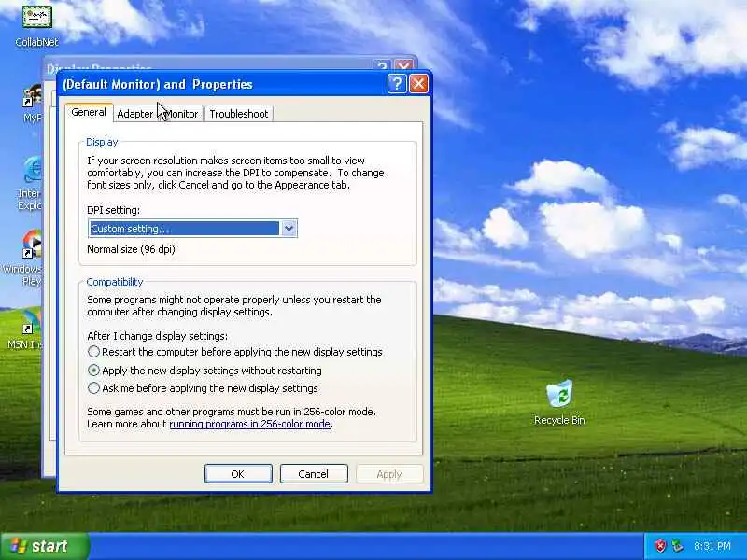This screenshot has width=747, height=560.
Task: Select the Recycle Bin desktop icon
Action: pyautogui.click(x=559, y=402)
